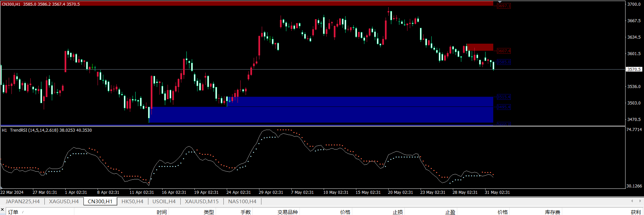Click the 3634.5 price scale value
Viewport: 644px width, 215px height.
pos(634,37)
